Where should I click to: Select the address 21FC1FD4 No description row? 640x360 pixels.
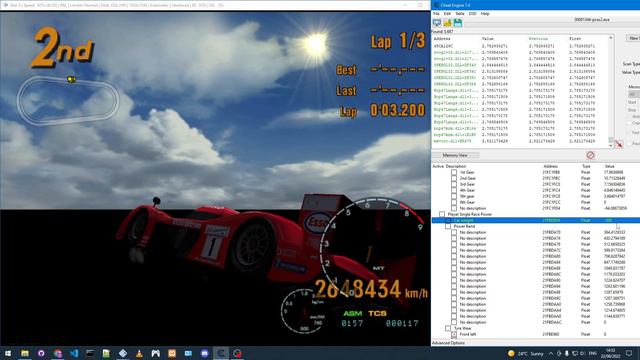tap(536, 208)
